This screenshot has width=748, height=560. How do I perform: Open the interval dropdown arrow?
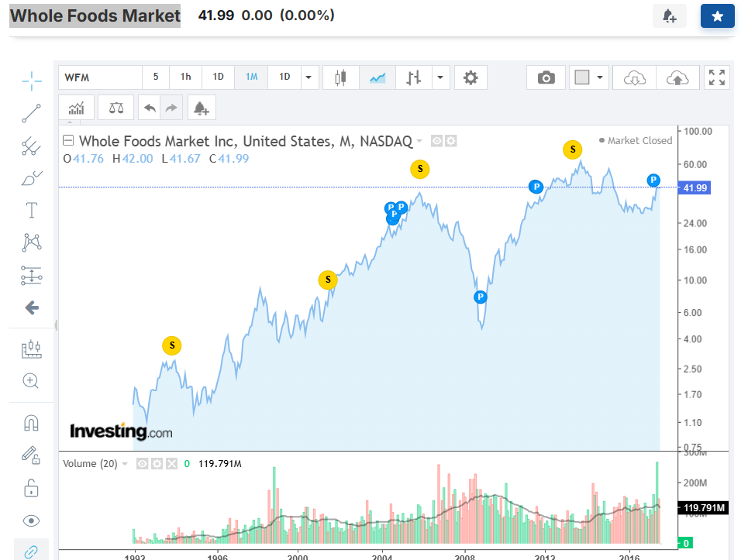309,77
